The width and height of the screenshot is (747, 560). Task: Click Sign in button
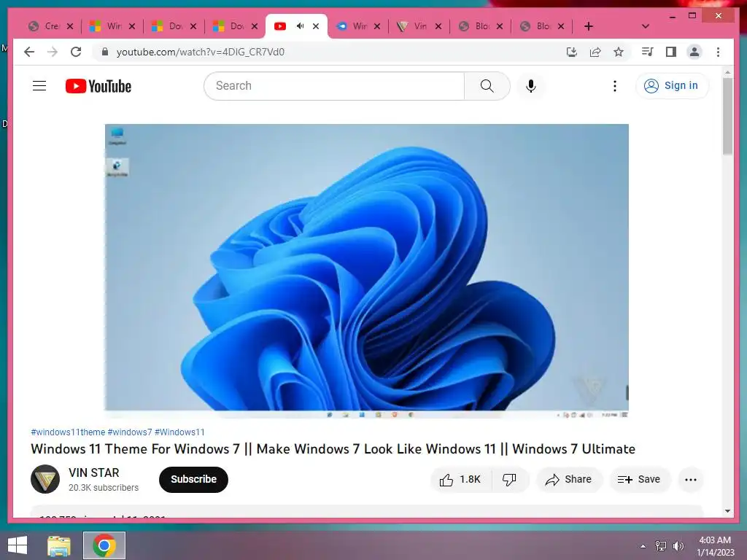672,86
